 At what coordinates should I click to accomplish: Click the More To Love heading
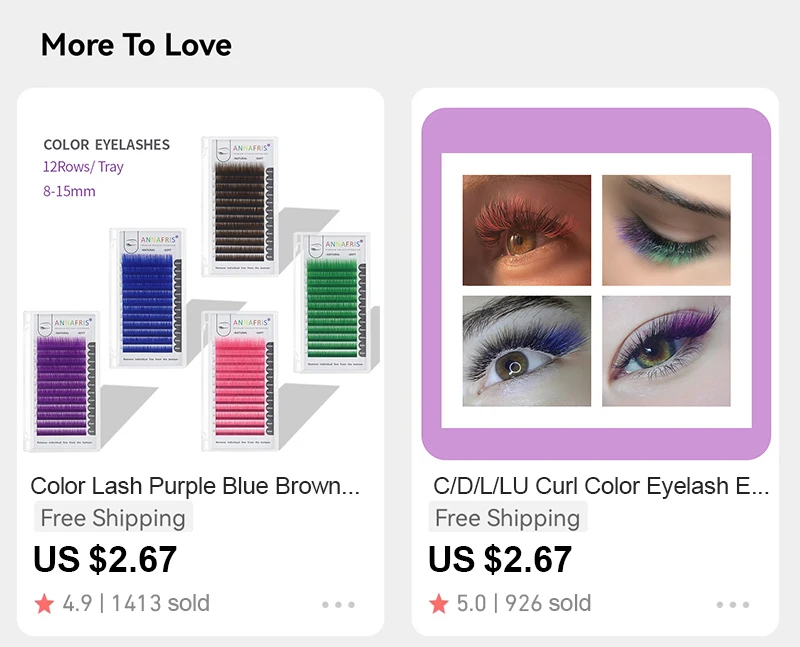136,44
